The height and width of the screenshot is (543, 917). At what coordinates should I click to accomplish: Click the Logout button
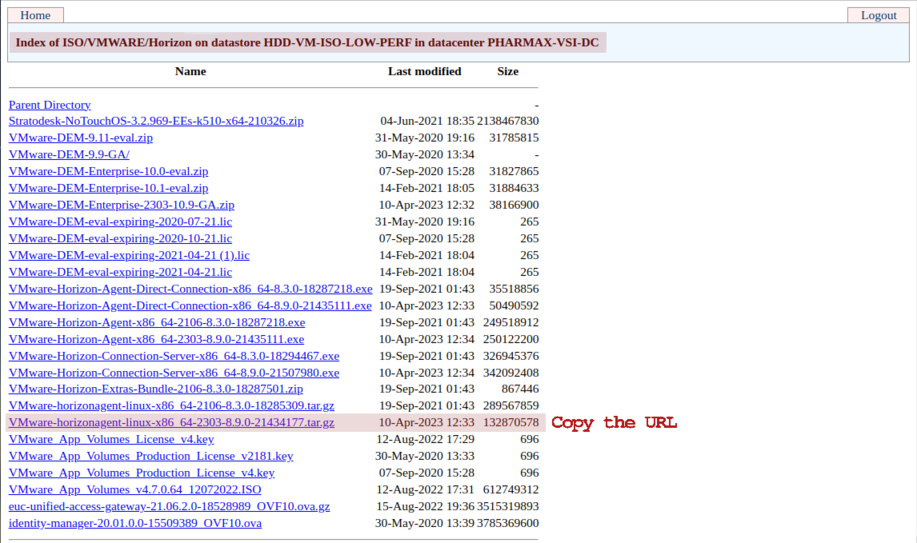[878, 15]
